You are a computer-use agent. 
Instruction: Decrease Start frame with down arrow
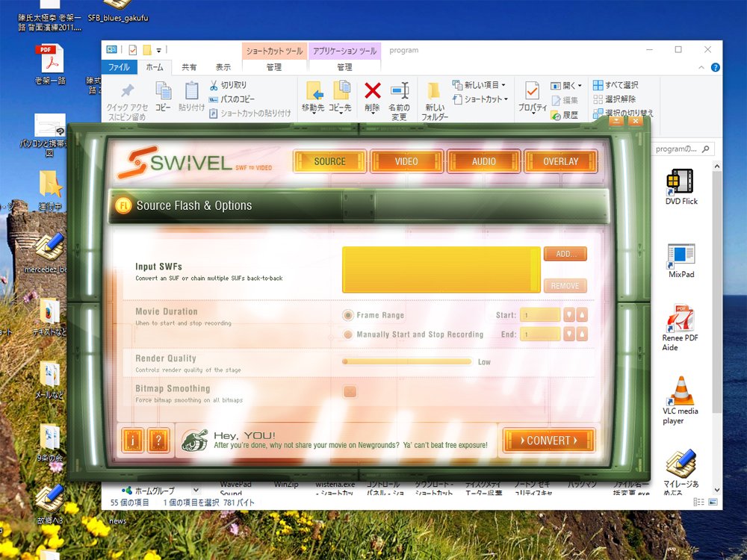click(x=569, y=315)
